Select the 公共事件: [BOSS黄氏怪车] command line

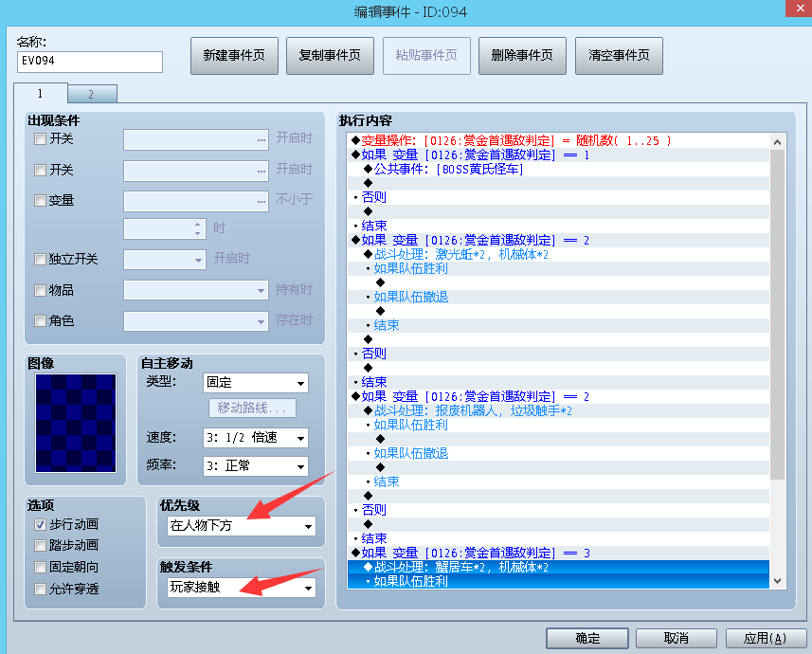click(x=558, y=169)
